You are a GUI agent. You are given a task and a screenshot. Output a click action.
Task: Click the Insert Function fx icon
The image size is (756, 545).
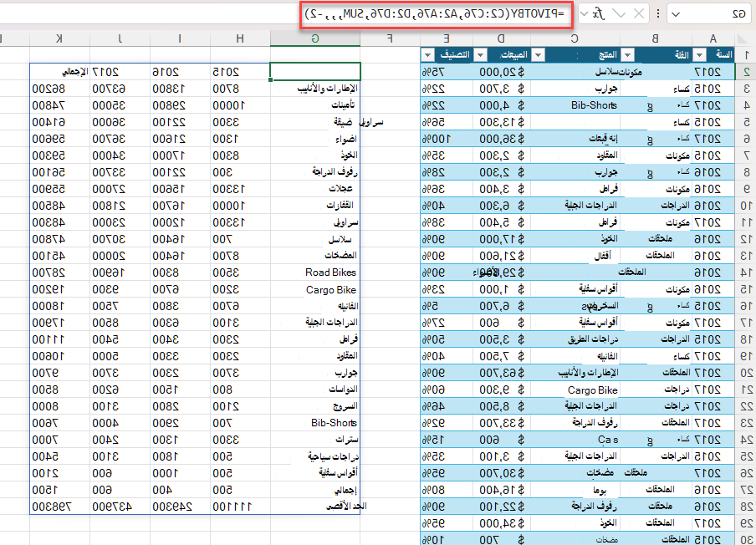click(x=600, y=14)
